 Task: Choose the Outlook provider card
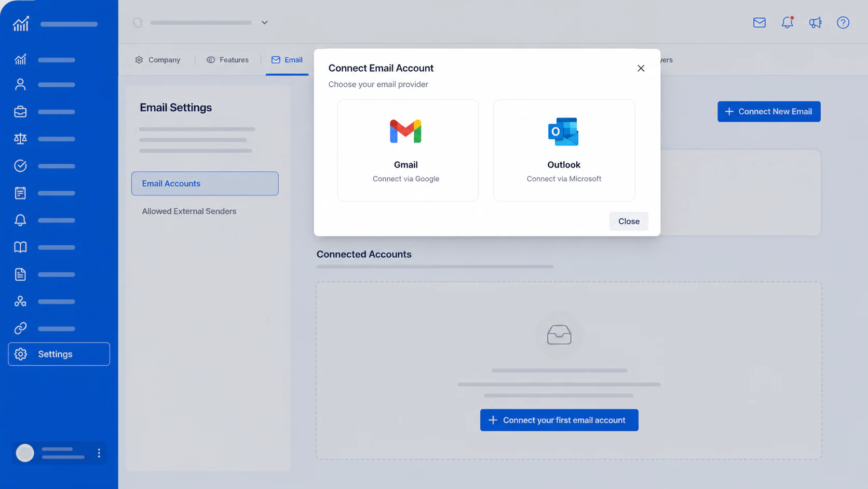coord(564,150)
